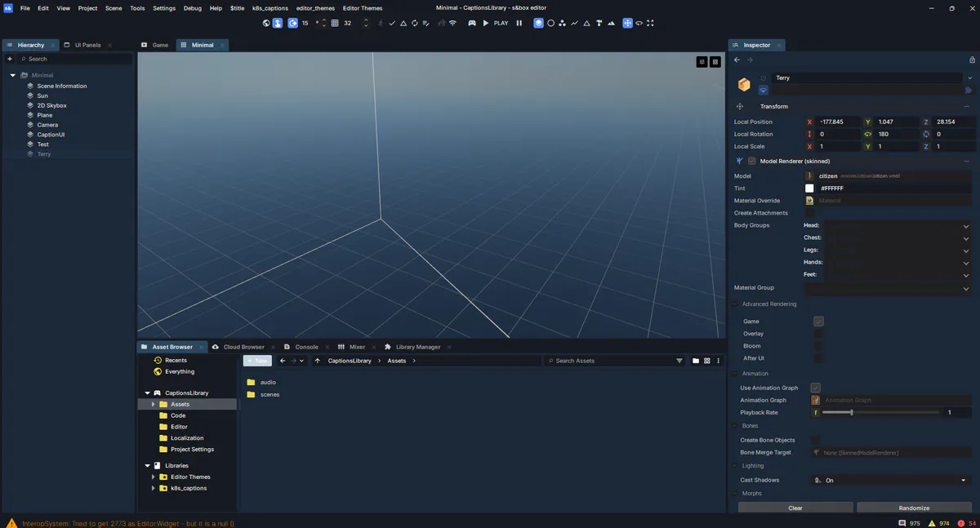Screen dimensions: 980x528
Task: Click the highlighted layers icon in toolbar
Action: point(538,23)
